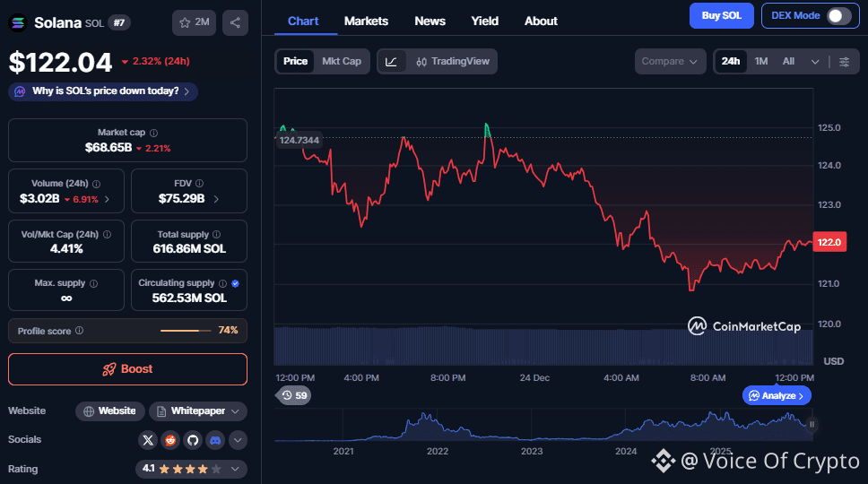868x484 pixels.
Task: Open Solana's Reddit social link
Action: pos(170,440)
